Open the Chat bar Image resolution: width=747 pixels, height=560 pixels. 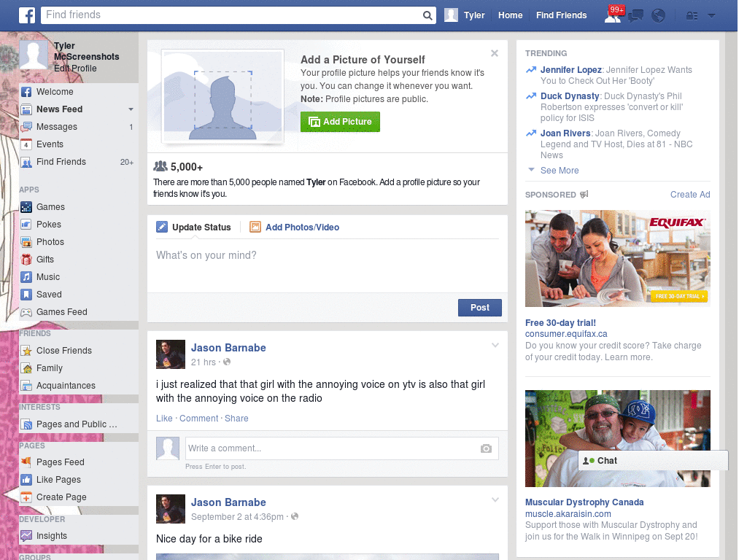click(x=653, y=461)
